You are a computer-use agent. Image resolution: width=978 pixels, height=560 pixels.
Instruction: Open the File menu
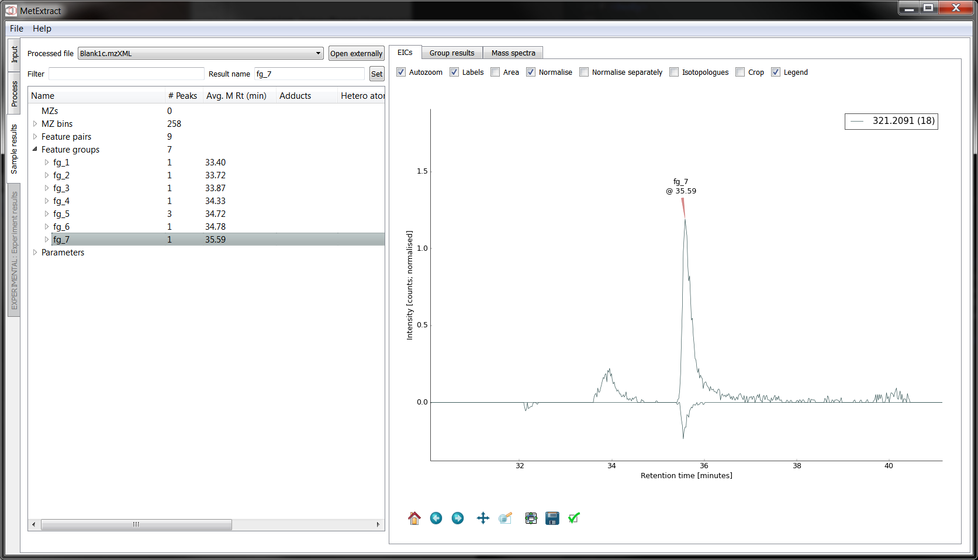coord(16,28)
